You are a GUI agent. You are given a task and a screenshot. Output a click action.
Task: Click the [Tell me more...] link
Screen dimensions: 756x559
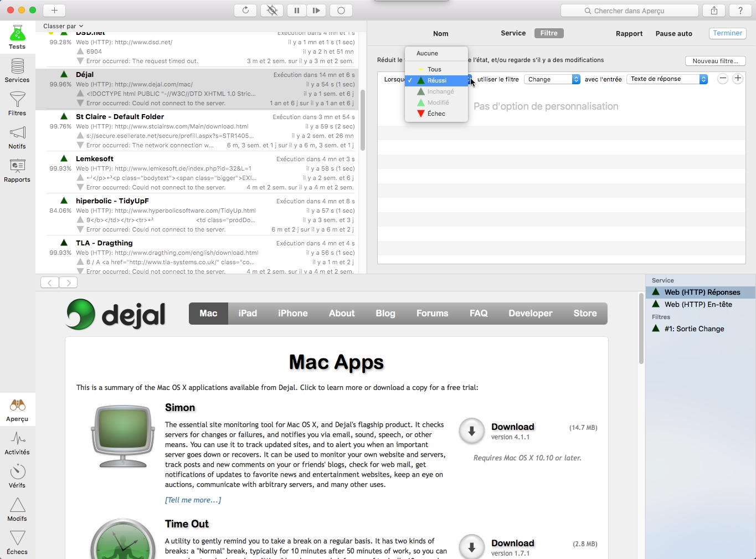pos(193,500)
